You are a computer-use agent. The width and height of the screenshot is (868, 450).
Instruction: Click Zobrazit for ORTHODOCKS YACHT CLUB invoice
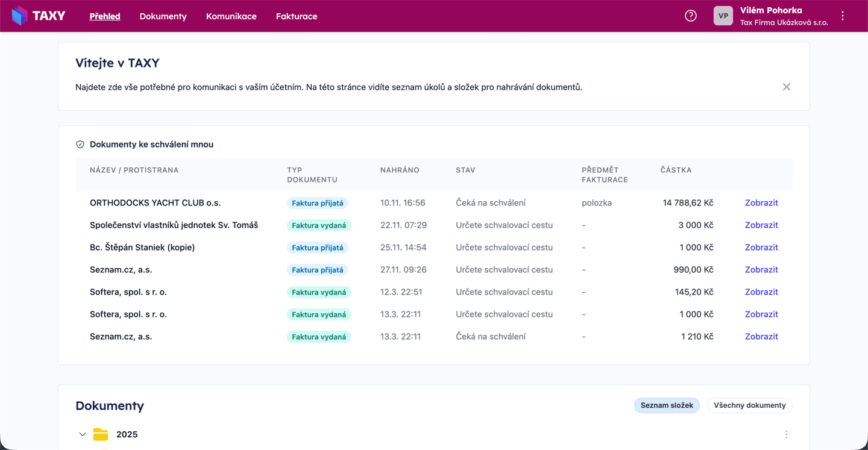tap(761, 203)
